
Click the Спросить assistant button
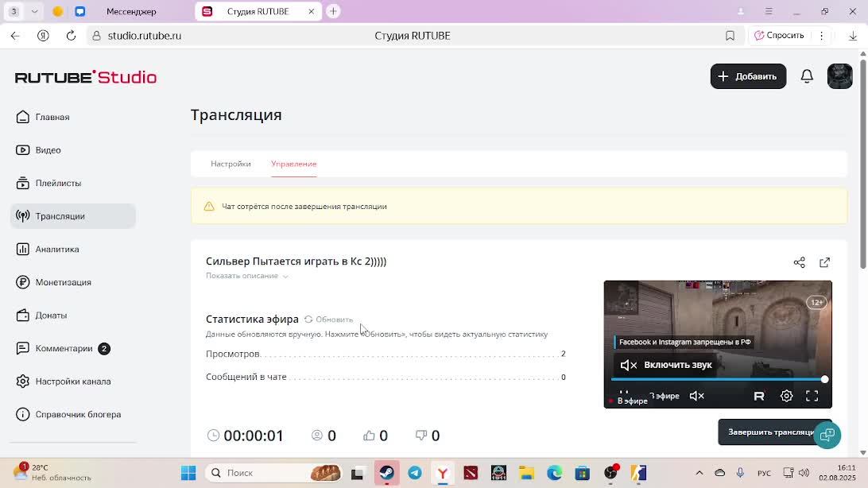(779, 36)
